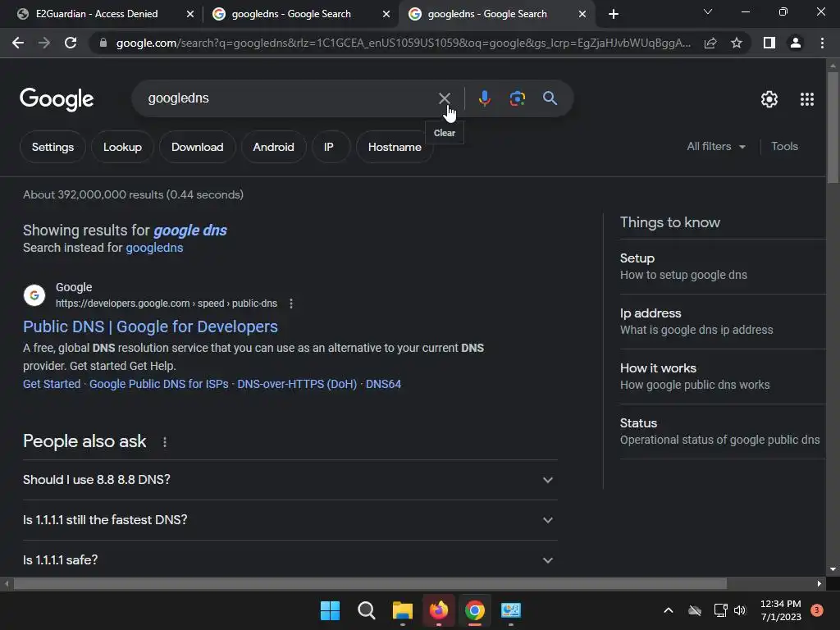Select the Lookup filter chip
The height and width of the screenshot is (630, 840).
click(122, 147)
